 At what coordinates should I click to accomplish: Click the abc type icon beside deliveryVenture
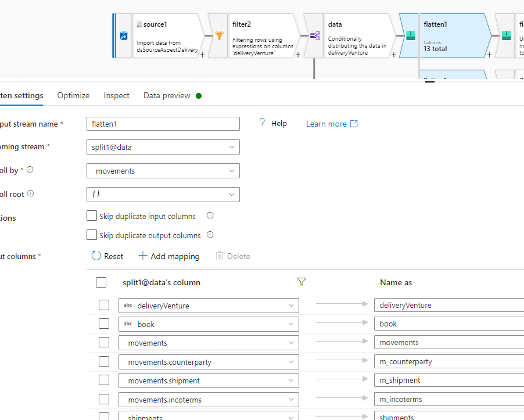(x=127, y=305)
